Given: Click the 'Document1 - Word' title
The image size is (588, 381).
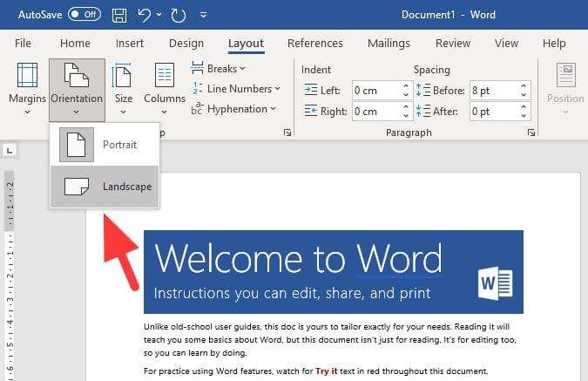Looking at the screenshot, I should click(448, 15).
